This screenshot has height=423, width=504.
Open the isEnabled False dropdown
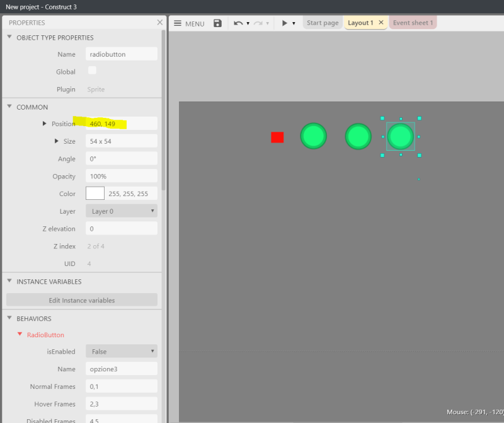[x=122, y=351]
